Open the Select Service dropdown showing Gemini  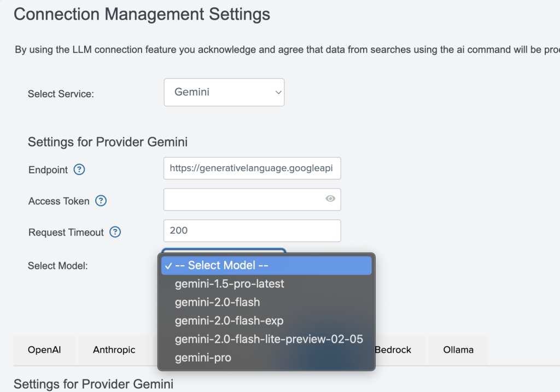[x=224, y=92]
